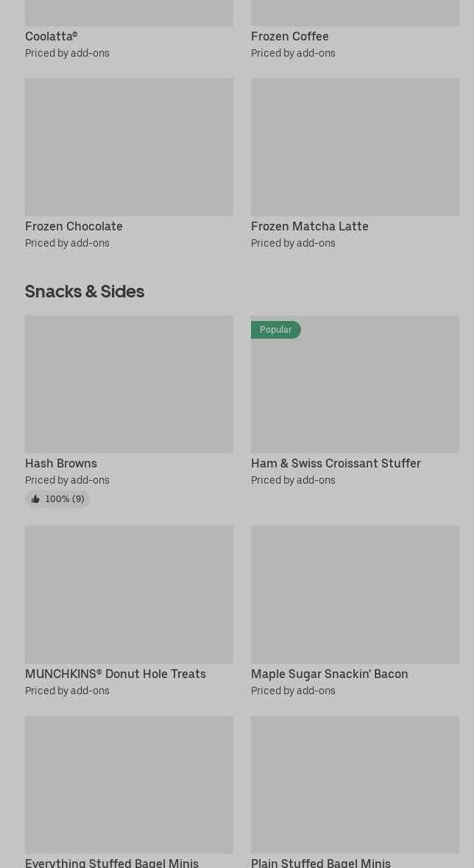Open the Coolatta® item link

click(x=51, y=37)
